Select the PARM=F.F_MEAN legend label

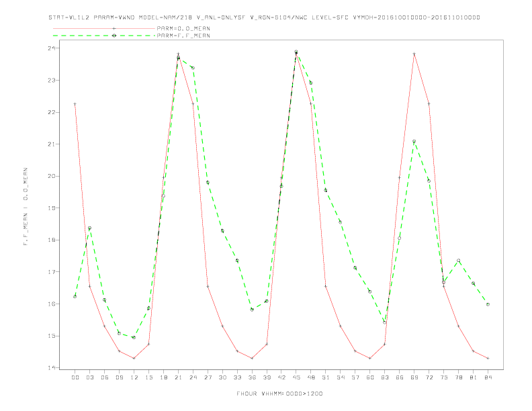tap(183, 36)
